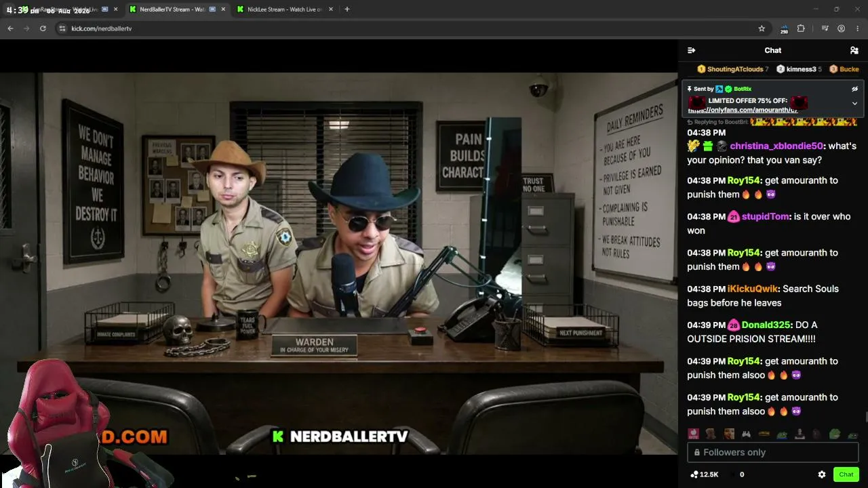
Task: Hide the pinned BotRix message
Action: [x=854, y=89]
